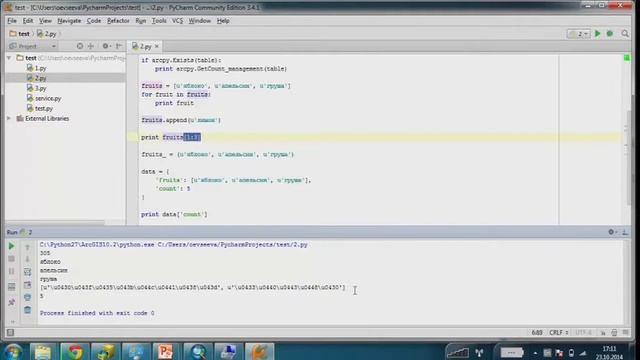Rerun script in Run panel
The width and height of the screenshot is (640, 360).
(x=11, y=246)
